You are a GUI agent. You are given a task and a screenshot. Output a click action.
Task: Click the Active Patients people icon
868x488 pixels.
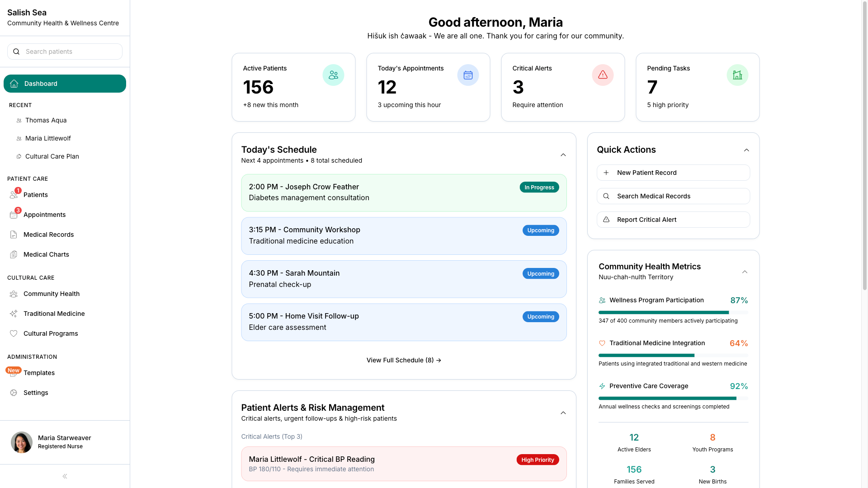333,75
